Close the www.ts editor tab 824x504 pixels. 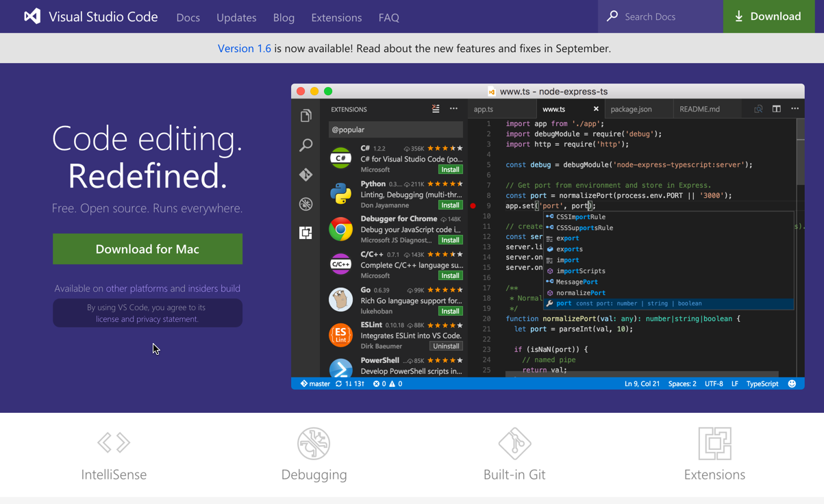pyautogui.click(x=596, y=109)
